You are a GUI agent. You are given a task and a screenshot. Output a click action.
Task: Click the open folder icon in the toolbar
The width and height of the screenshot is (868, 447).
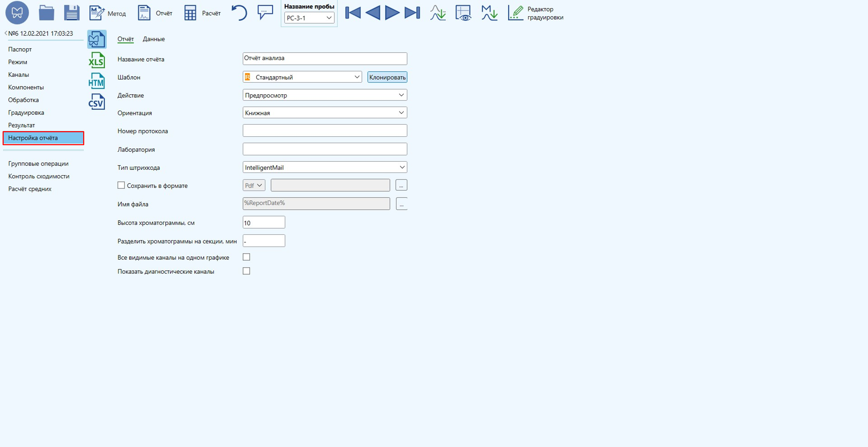tap(47, 13)
